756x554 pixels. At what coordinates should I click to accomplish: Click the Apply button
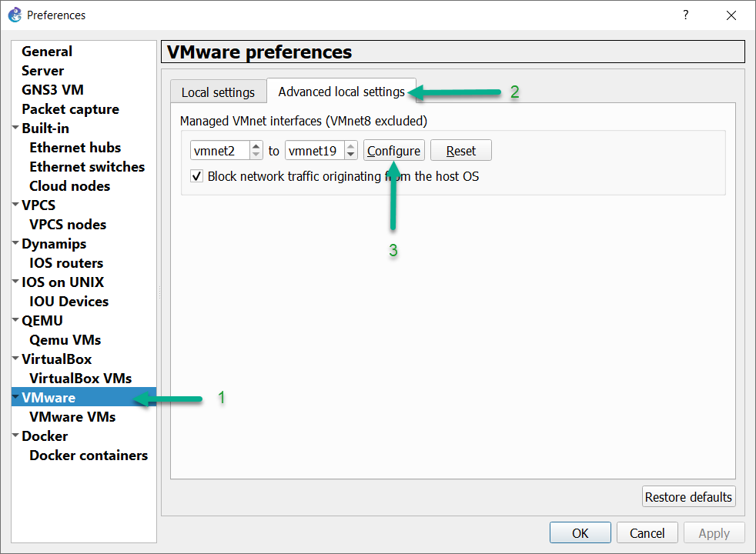[714, 532]
